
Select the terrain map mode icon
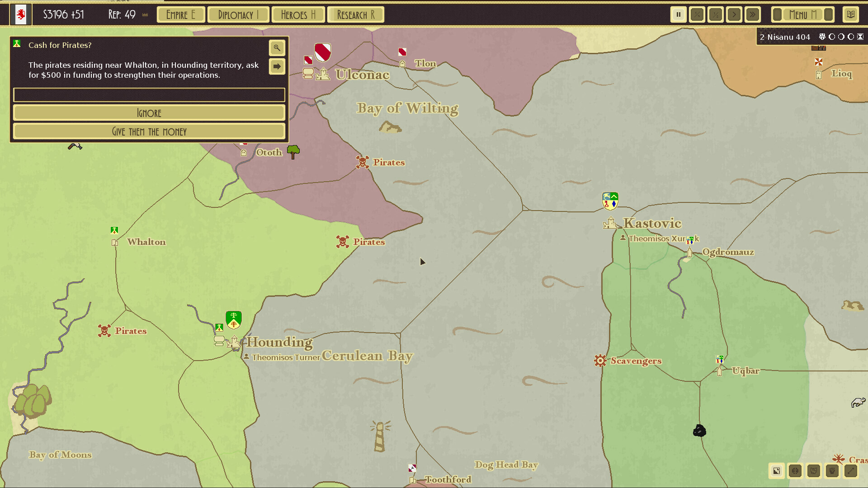click(776, 471)
